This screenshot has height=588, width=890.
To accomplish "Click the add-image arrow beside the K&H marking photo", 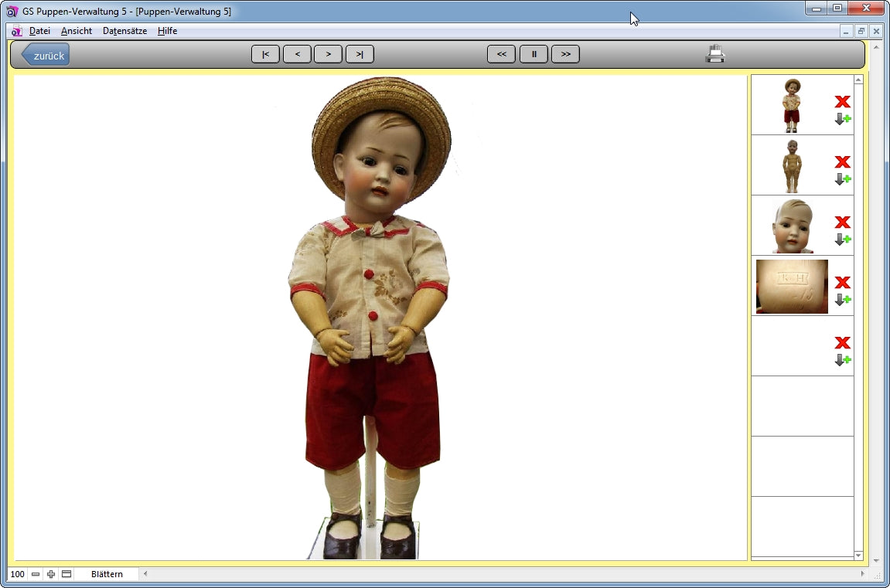I will coord(842,300).
